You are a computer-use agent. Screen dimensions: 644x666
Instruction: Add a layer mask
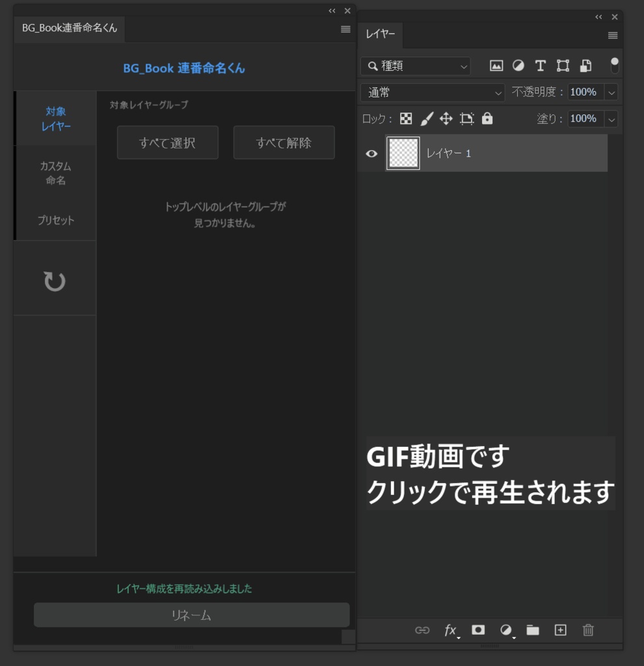coord(478,630)
